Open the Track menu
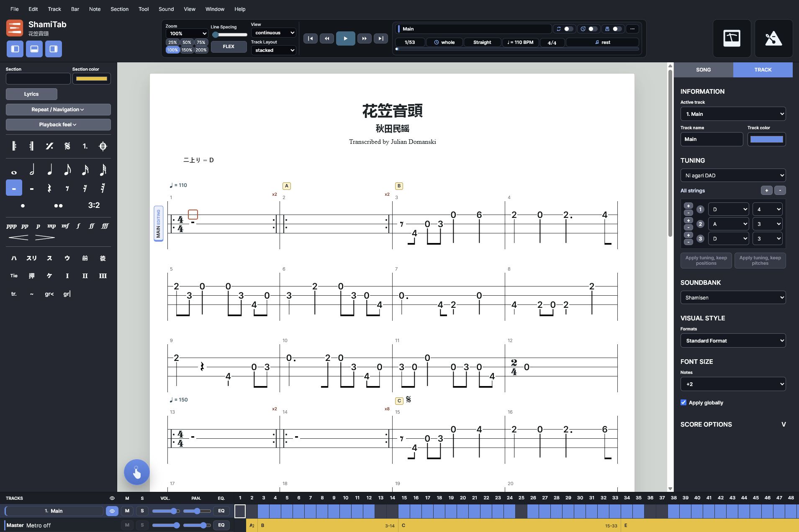799x532 pixels. pos(54,9)
